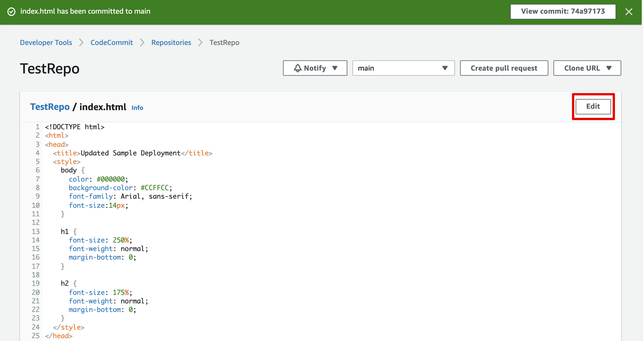Open the main branch selector dropdown
Viewport: 644px width, 341px height.
(403, 68)
